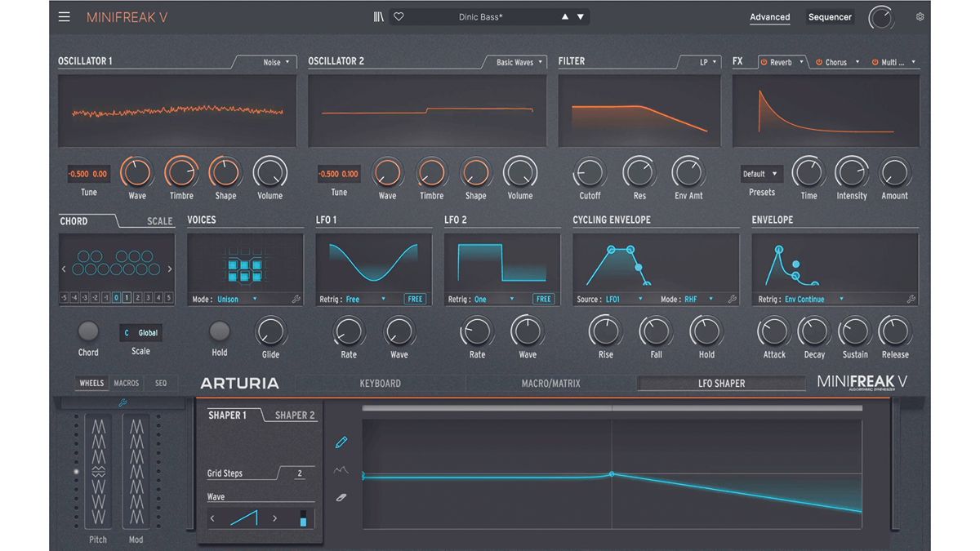Open the Sequencer view
Image resolution: width=980 pixels, height=551 pixels.
830,16
